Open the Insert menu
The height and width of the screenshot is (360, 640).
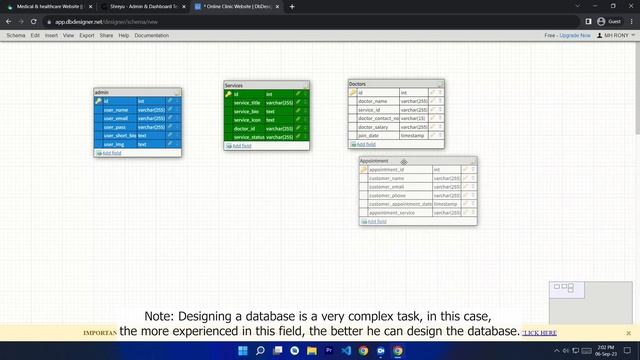51,36
